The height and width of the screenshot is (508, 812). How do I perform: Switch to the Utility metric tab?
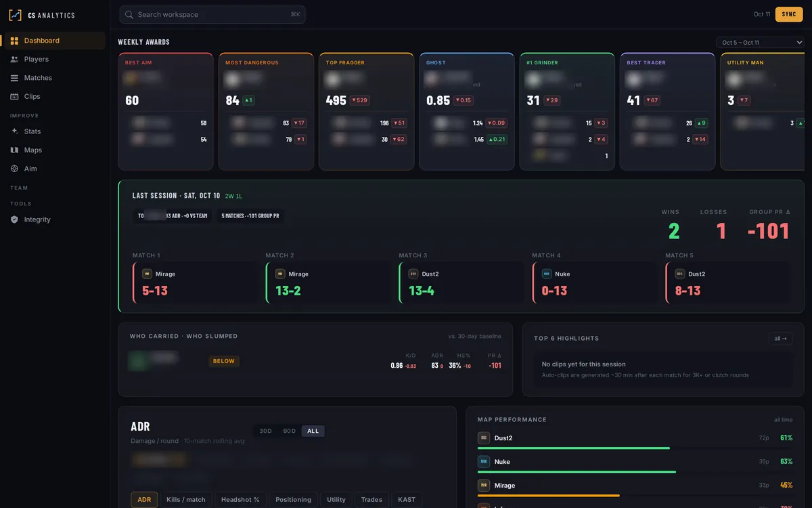[x=336, y=500]
